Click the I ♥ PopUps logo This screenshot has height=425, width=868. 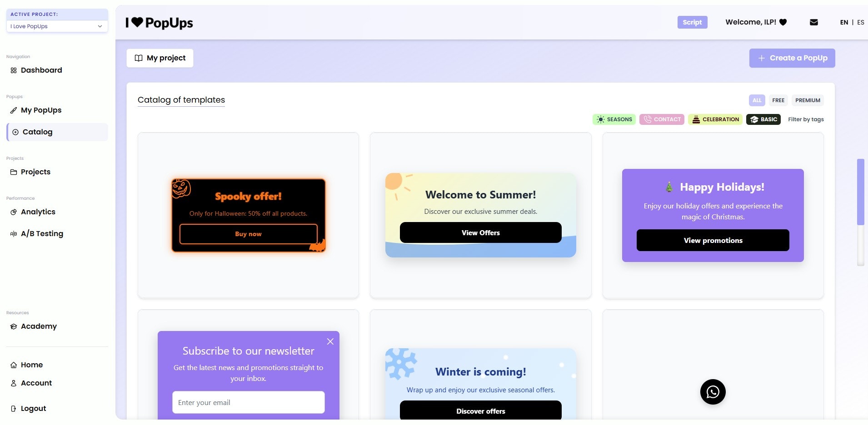pyautogui.click(x=159, y=23)
